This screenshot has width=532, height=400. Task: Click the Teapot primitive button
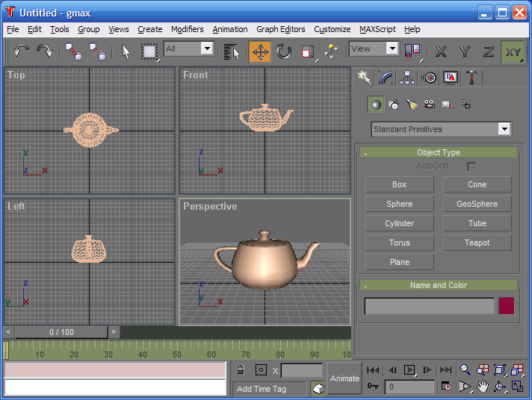click(x=477, y=243)
